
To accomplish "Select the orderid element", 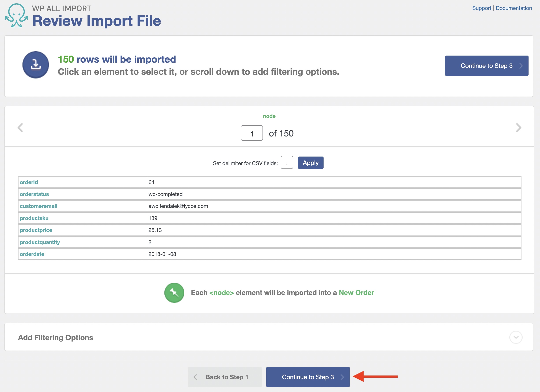I will click(29, 182).
